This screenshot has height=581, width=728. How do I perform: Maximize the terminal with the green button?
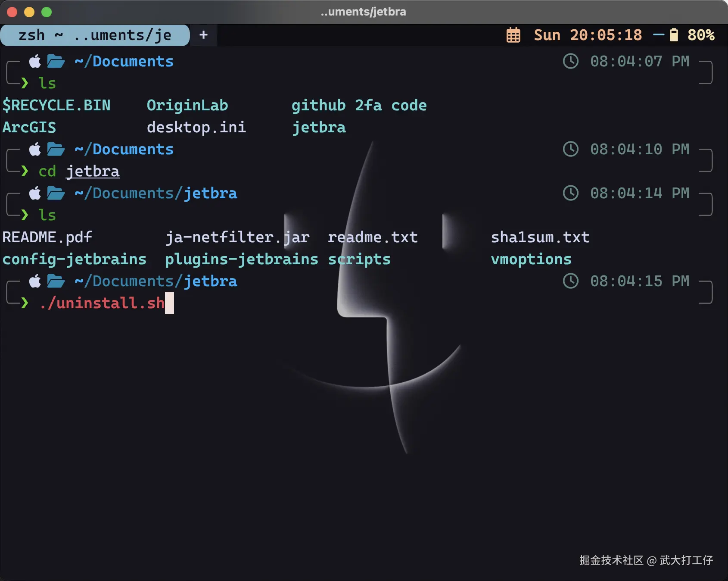coord(47,12)
